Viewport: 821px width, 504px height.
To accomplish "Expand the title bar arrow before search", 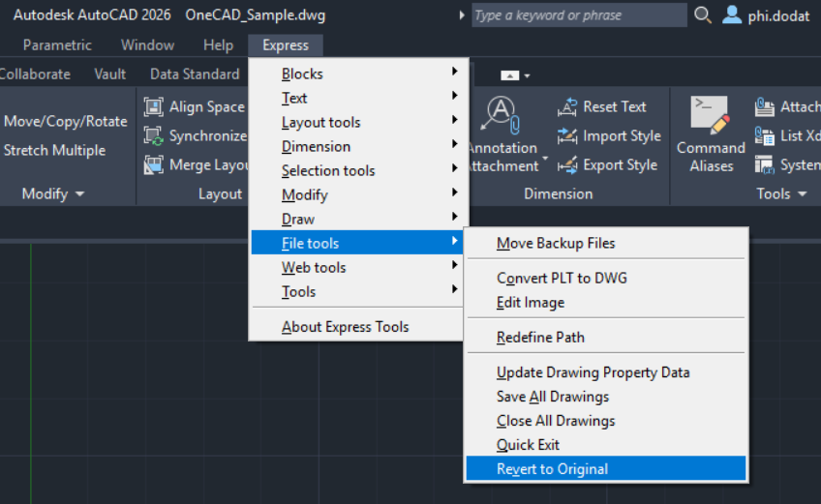I will pyautogui.click(x=461, y=15).
